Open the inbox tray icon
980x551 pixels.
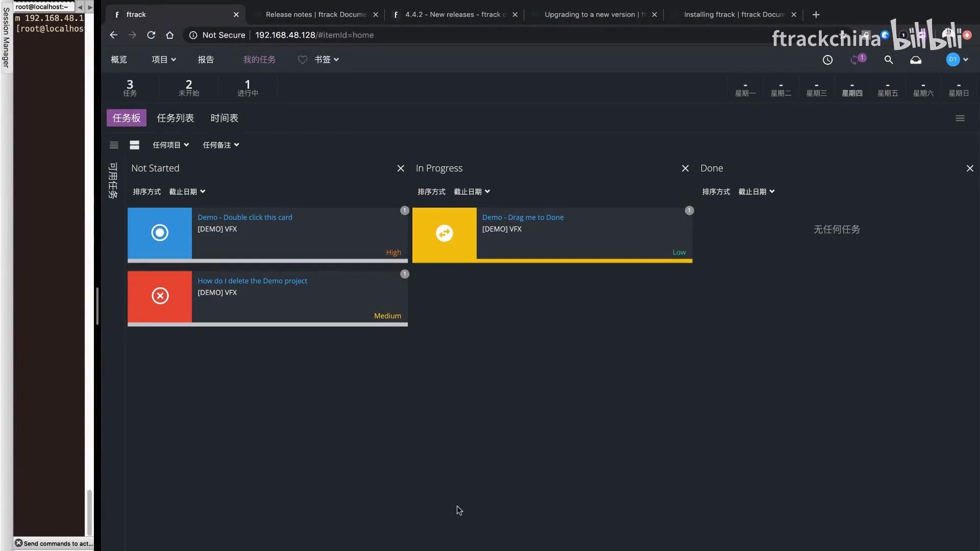coord(916,60)
